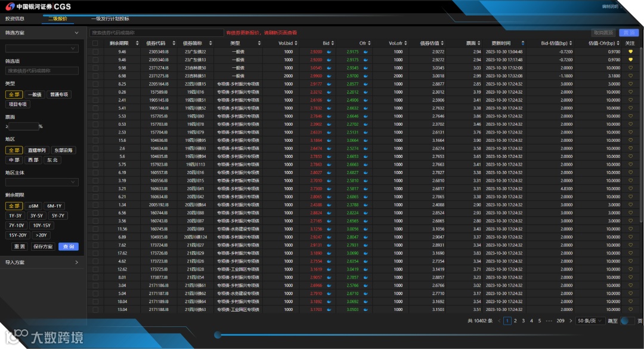Click the 关注 heart for bond 23广东债22
This screenshot has width=644, height=349.
(630, 52)
